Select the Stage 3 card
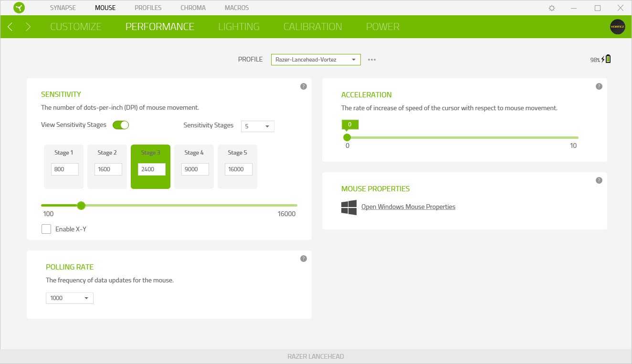This screenshot has height=364, width=632. 151,167
